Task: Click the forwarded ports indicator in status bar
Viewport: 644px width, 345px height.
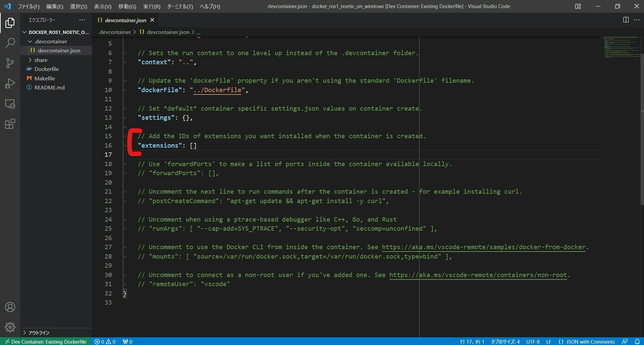Action: [127, 341]
